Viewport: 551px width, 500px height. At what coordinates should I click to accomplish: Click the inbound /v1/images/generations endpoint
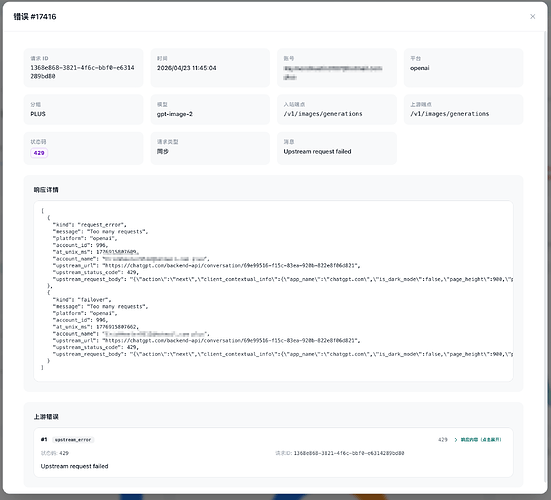click(323, 114)
